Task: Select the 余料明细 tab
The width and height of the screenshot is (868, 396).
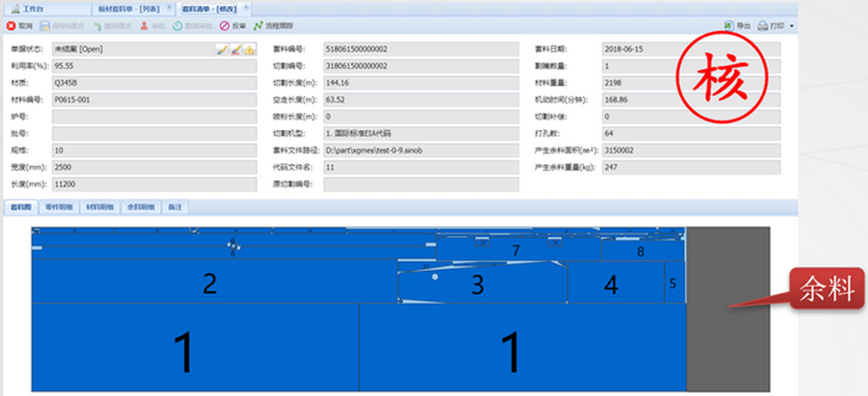Action: click(140, 208)
